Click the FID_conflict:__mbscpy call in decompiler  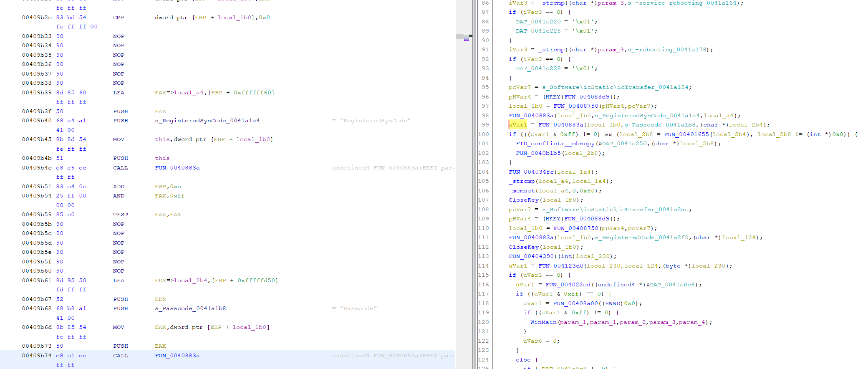pos(555,144)
